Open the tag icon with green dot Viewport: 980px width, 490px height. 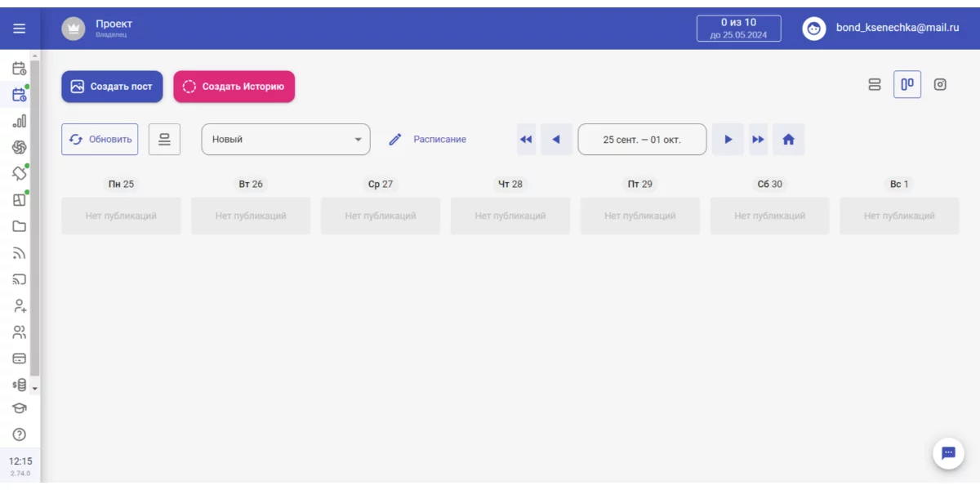point(19,173)
